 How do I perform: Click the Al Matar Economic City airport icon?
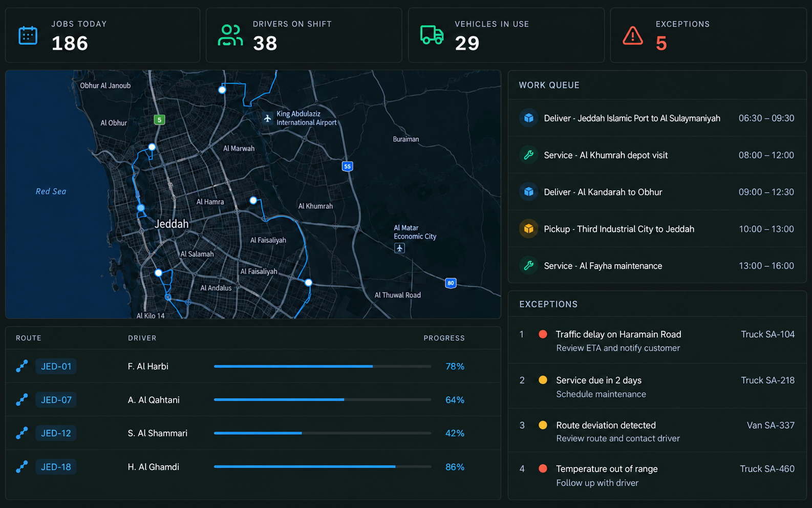point(400,248)
